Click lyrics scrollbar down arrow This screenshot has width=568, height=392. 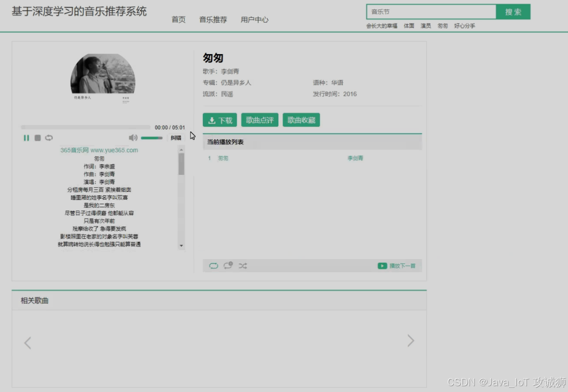pos(181,246)
